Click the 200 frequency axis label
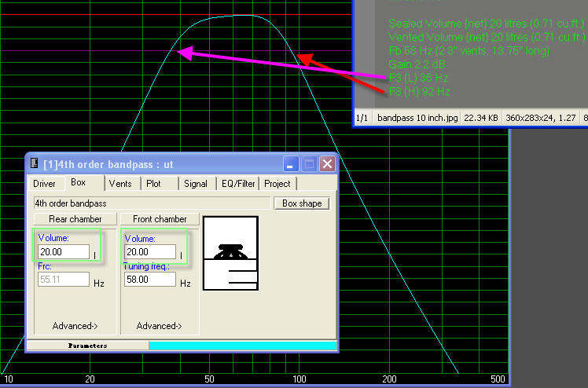 point(389,379)
